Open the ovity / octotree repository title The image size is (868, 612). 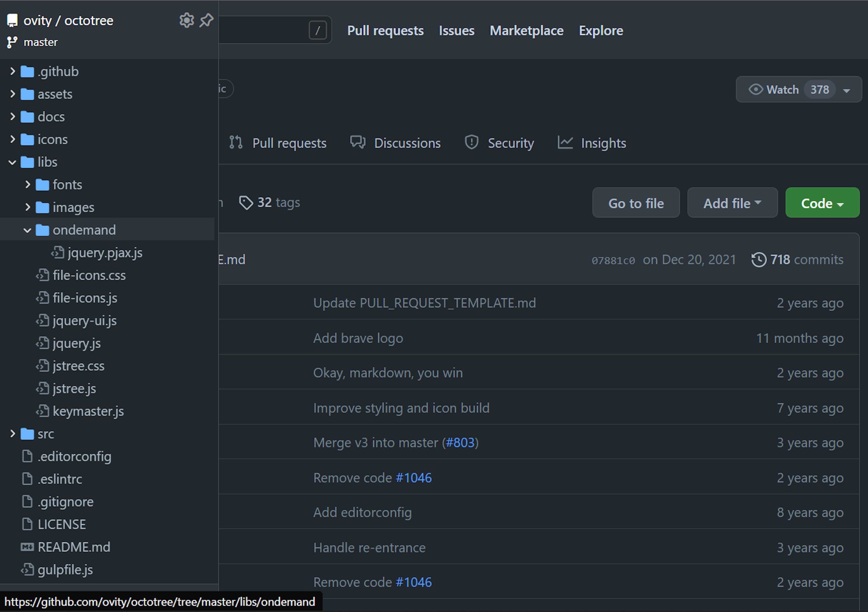pos(68,20)
